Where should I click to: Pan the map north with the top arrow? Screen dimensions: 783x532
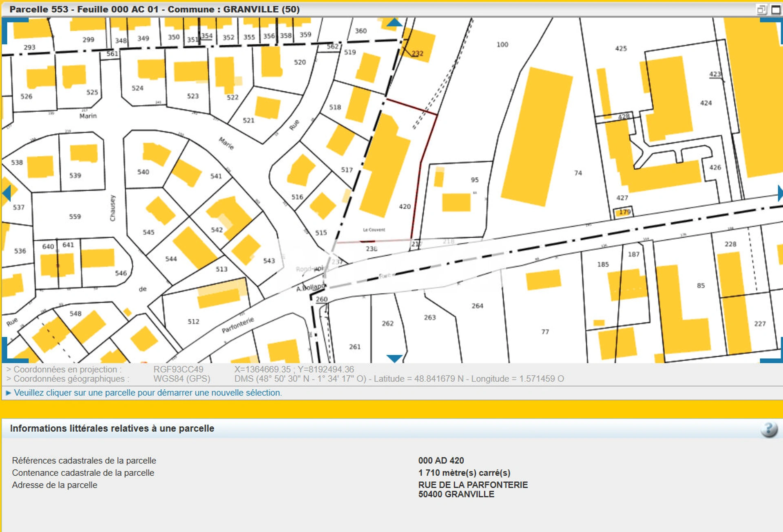click(394, 22)
